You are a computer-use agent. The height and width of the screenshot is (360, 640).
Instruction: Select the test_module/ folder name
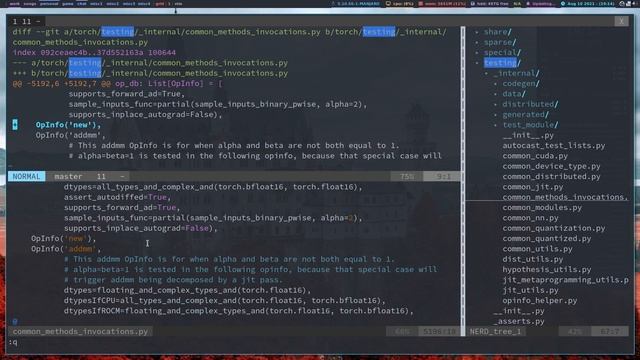[x=530, y=125]
